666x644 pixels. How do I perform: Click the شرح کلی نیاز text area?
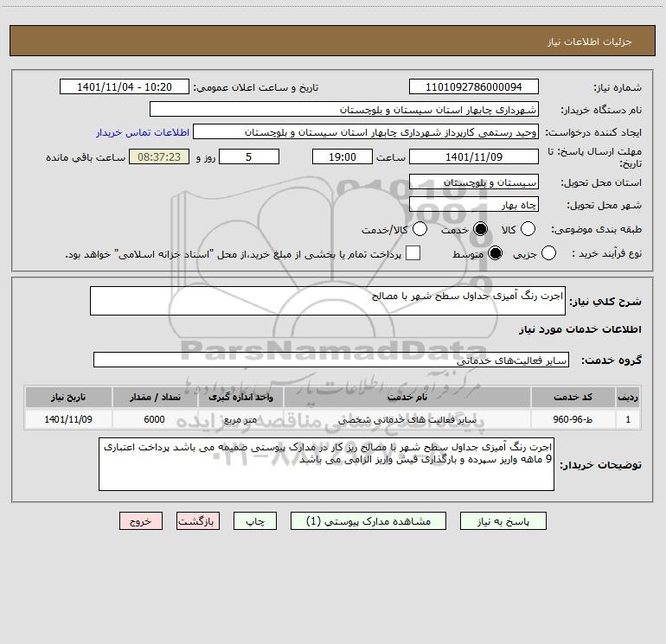[328, 301]
